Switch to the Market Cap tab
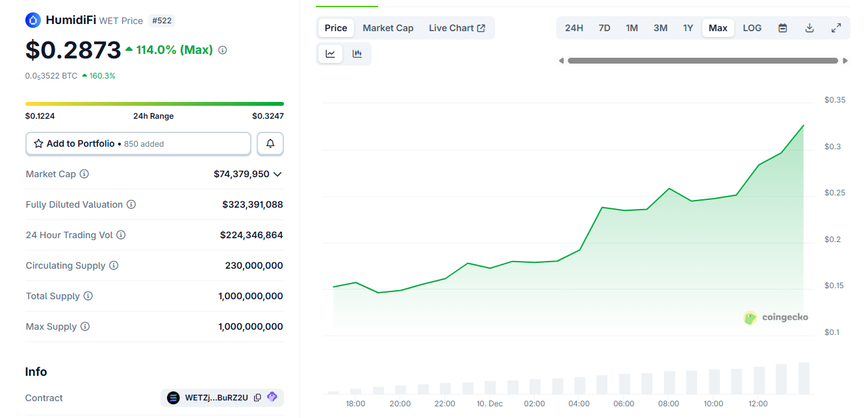868x418 pixels. [x=388, y=28]
